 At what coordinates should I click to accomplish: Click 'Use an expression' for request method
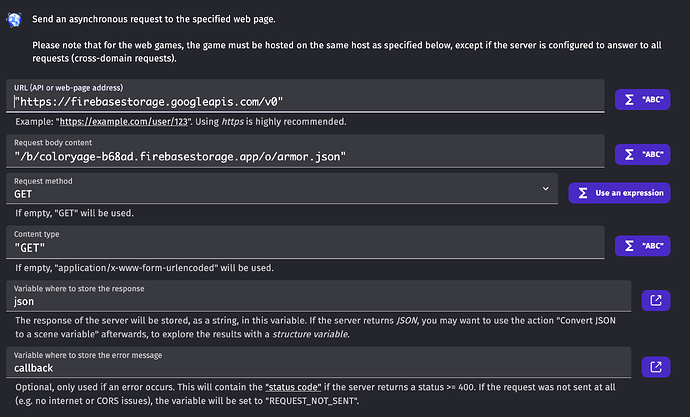619,193
